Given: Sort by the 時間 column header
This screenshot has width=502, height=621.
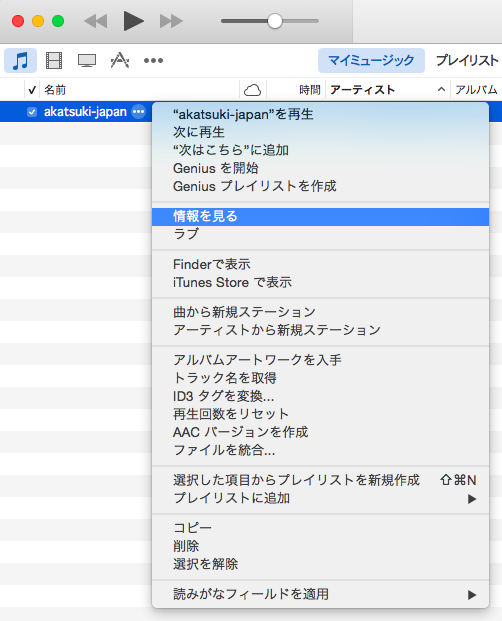Looking at the screenshot, I should (310, 90).
